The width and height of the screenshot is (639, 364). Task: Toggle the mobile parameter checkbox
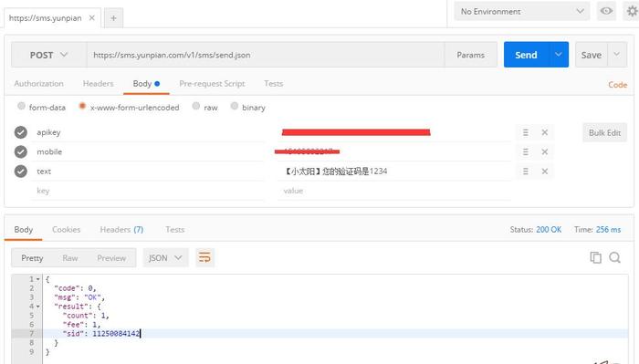[21, 151]
